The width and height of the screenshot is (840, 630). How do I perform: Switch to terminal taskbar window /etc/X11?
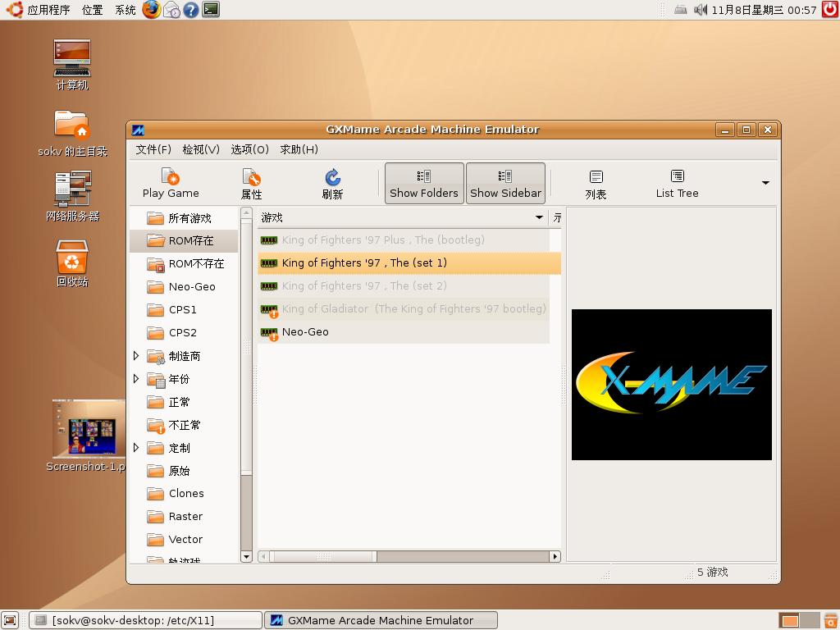pyautogui.click(x=145, y=620)
